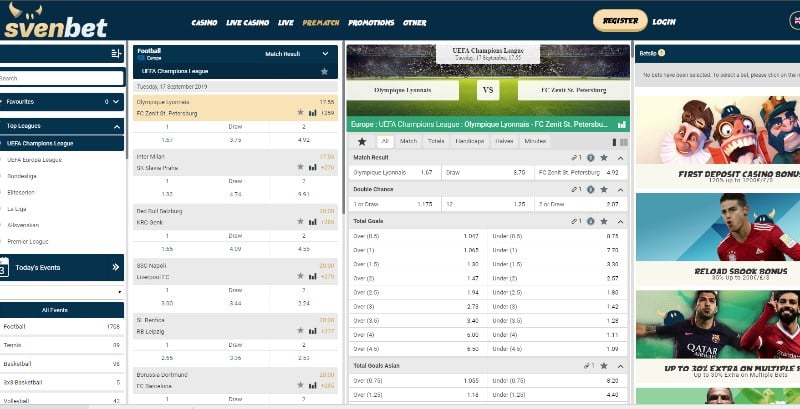Open the CASINO menu
This screenshot has height=409, width=800.
coord(204,22)
